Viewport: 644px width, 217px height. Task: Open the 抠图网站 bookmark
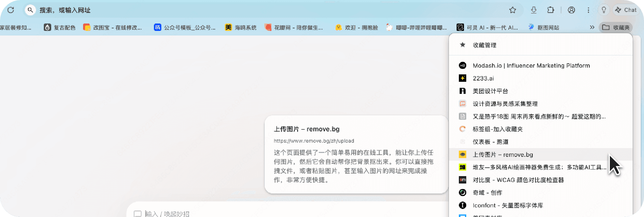[544, 27]
